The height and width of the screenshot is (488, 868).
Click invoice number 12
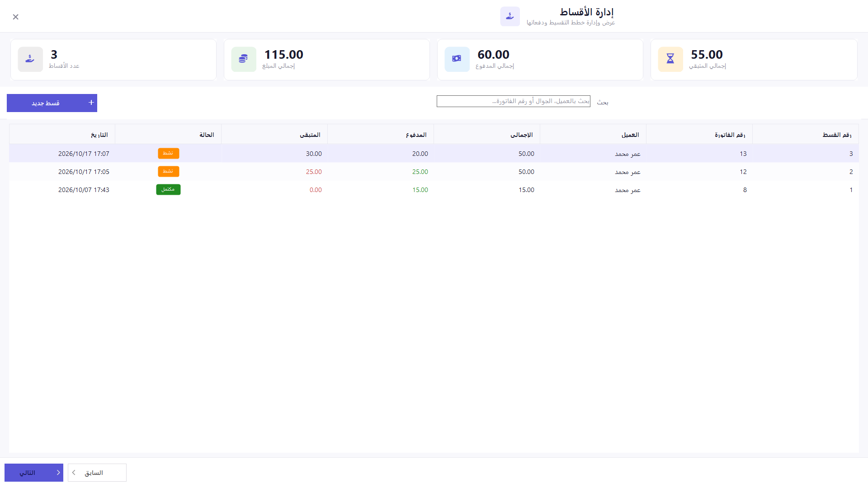[x=743, y=172]
